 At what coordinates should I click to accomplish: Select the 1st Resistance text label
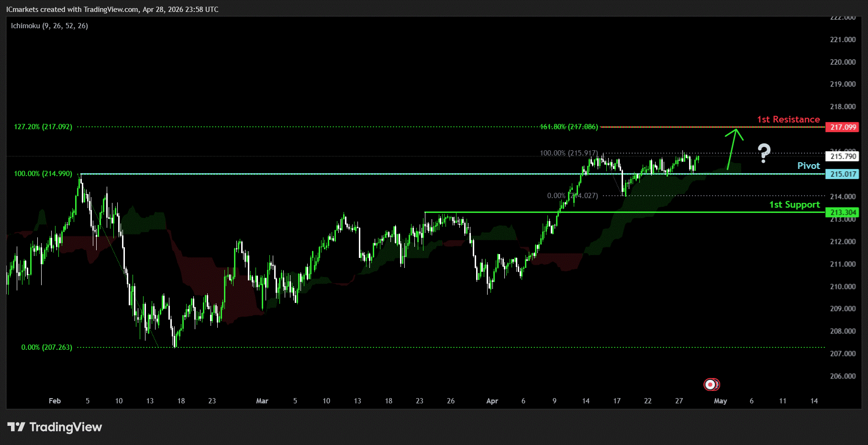(788, 120)
